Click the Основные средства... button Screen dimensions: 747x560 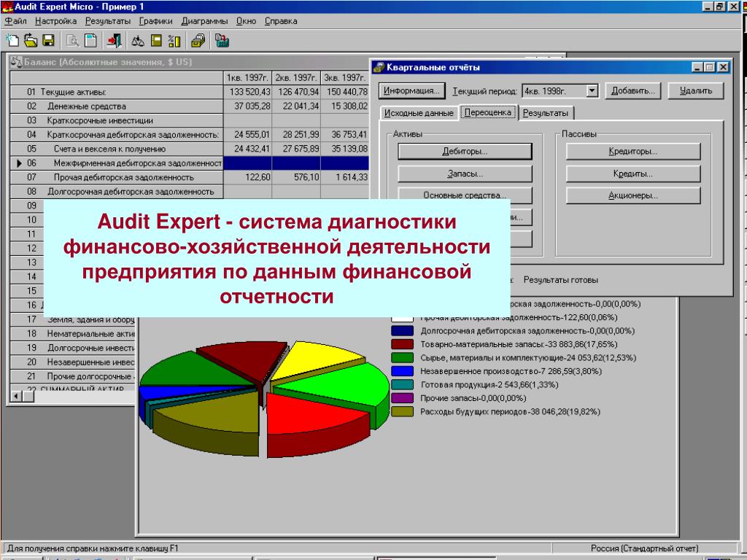point(465,195)
